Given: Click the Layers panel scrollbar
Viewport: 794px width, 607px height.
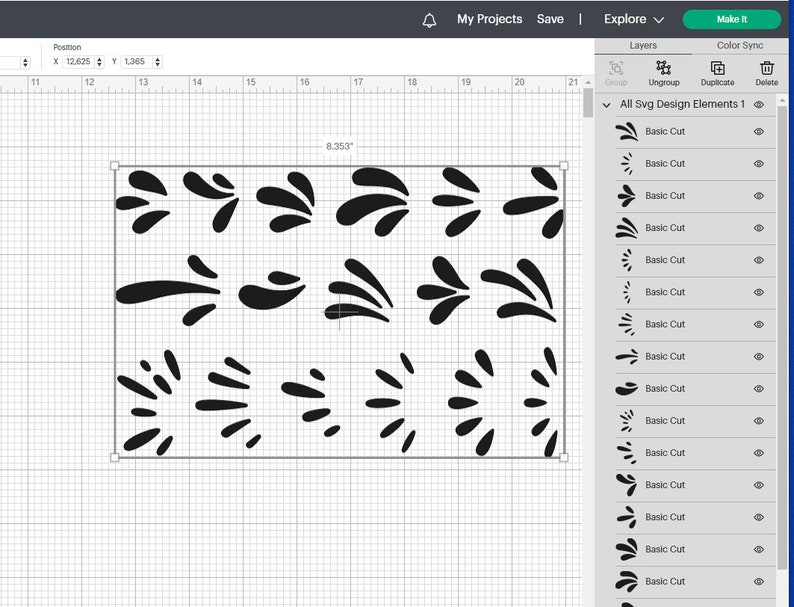Looking at the screenshot, I should (x=782, y=337).
